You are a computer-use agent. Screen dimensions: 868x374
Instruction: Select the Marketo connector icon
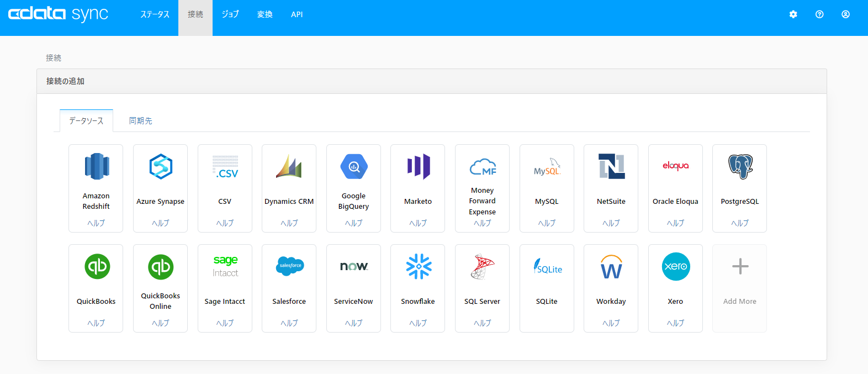419,166
